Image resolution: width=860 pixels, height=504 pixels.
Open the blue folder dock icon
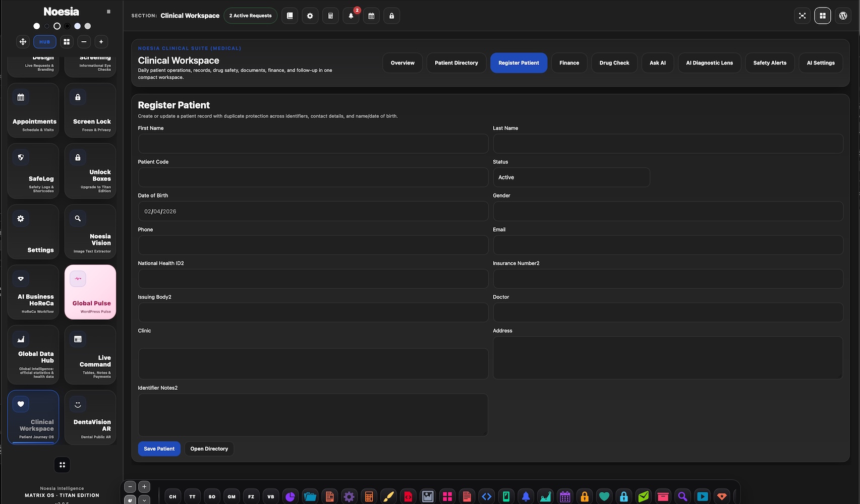point(310,497)
